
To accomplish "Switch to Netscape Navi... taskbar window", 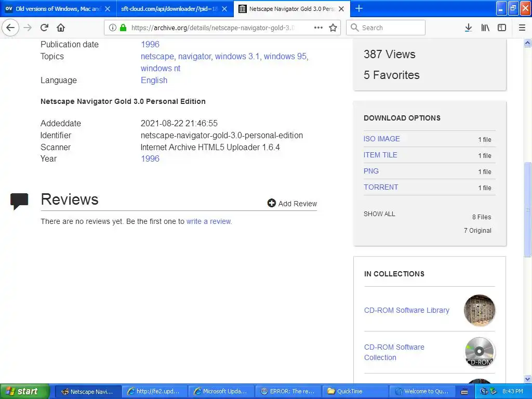I will tap(87, 392).
